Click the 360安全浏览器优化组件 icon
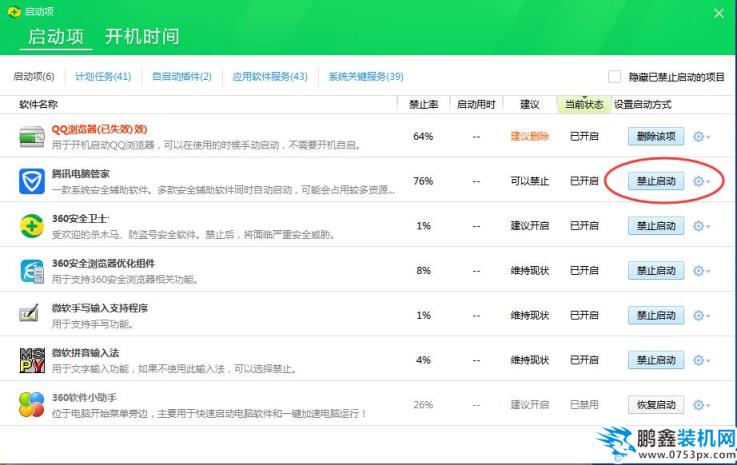737x465 pixels. point(32,271)
